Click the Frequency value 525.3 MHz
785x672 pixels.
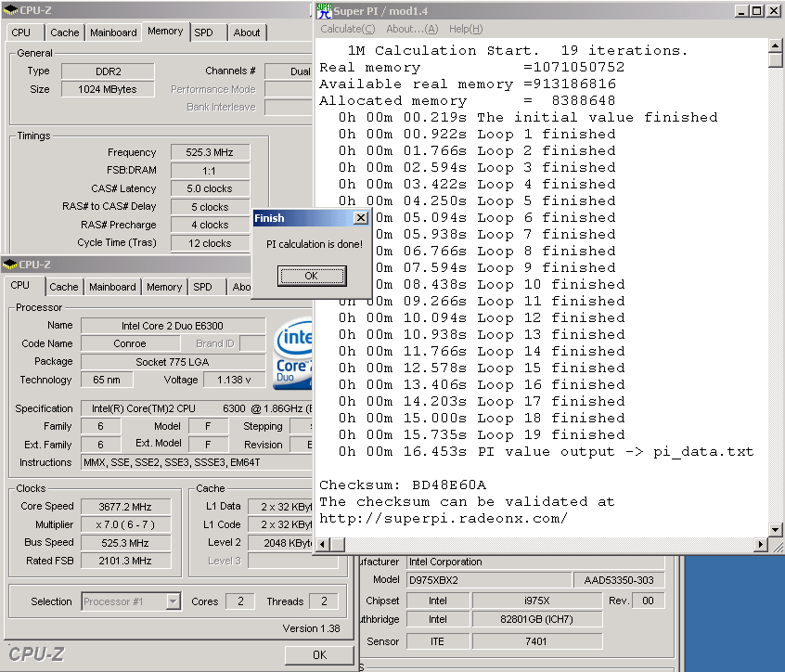coord(210,152)
